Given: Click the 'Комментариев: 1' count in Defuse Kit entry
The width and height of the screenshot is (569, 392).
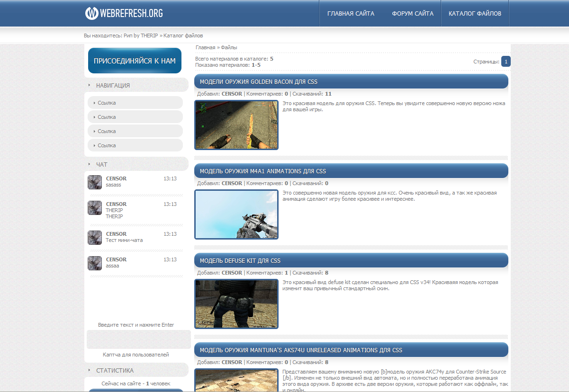Looking at the screenshot, I should pos(267,273).
